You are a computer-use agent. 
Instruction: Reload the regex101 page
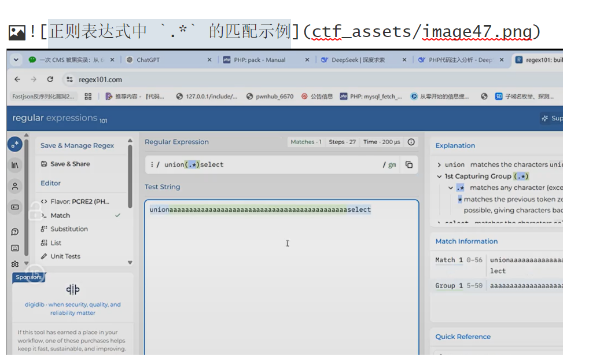(x=50, y=79)
